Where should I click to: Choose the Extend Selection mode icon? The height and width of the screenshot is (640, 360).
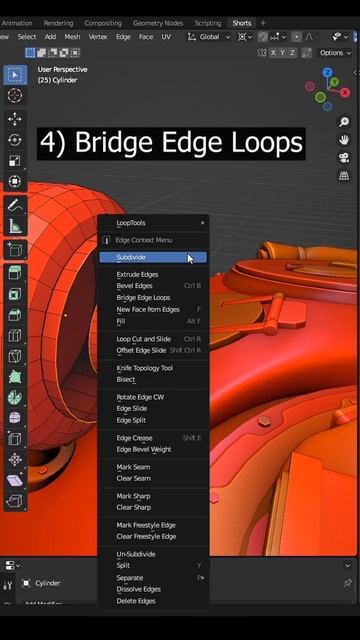click(x=42, y=53)
